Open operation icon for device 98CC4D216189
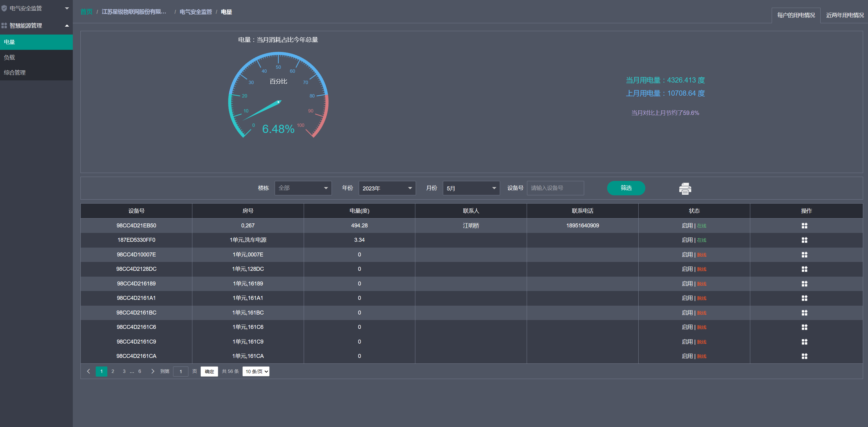The image size is (868, 427). pos(804,284)
